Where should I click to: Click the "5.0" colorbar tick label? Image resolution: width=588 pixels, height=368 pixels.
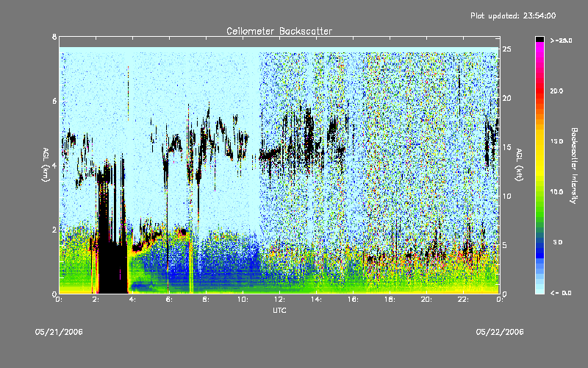[558, 242]
